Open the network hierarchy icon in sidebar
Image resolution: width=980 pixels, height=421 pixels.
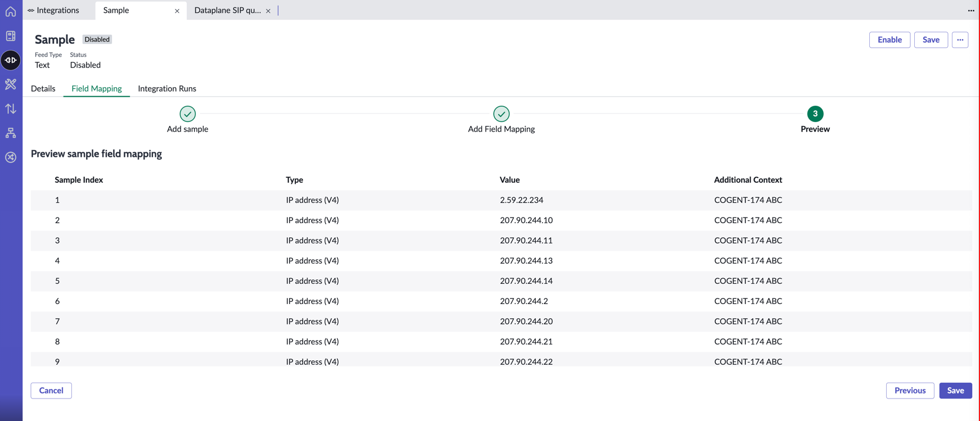[x=11, y=133]
